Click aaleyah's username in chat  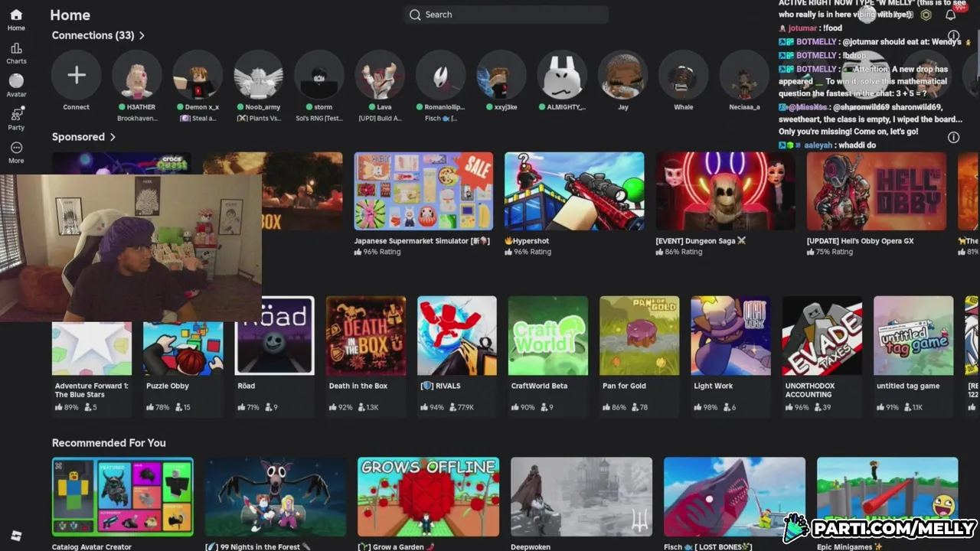pyautogui.click(x=818, y=145)
